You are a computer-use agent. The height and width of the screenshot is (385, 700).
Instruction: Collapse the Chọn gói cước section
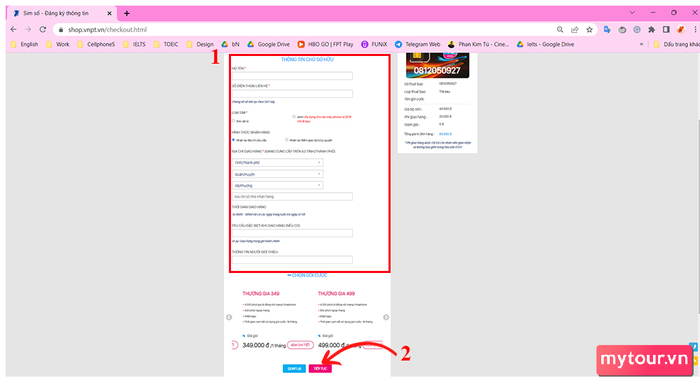[307, 276]
